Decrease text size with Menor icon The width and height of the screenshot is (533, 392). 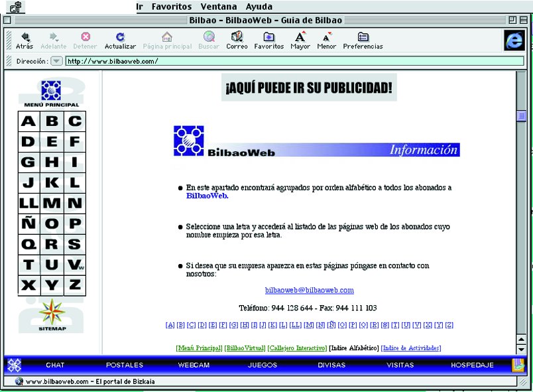pos(327,36)
